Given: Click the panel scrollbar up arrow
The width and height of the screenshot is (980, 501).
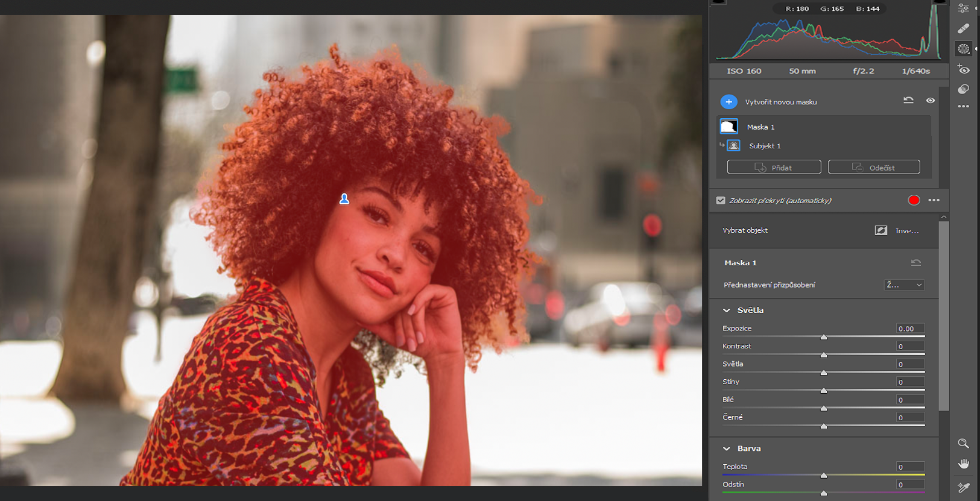Looking at the screenshot, I should [944, 217].
